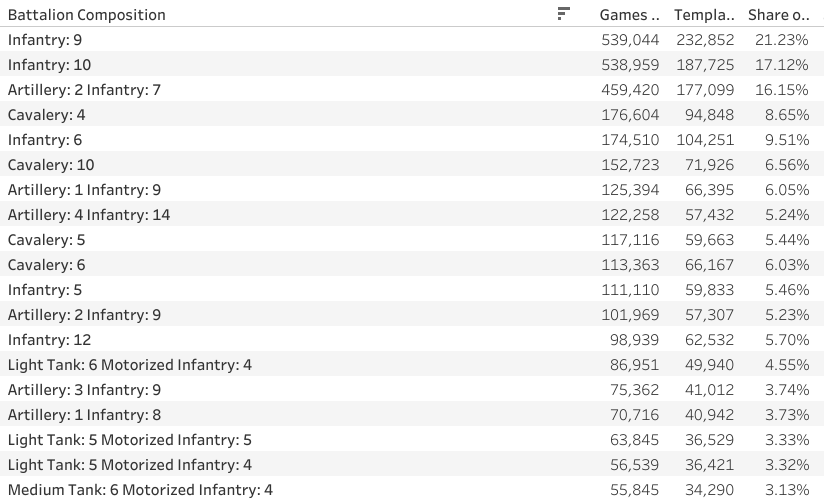The image size is (824, 500).
Task: Click the Battalion Composition column header
Action: [x=87, y=15]
